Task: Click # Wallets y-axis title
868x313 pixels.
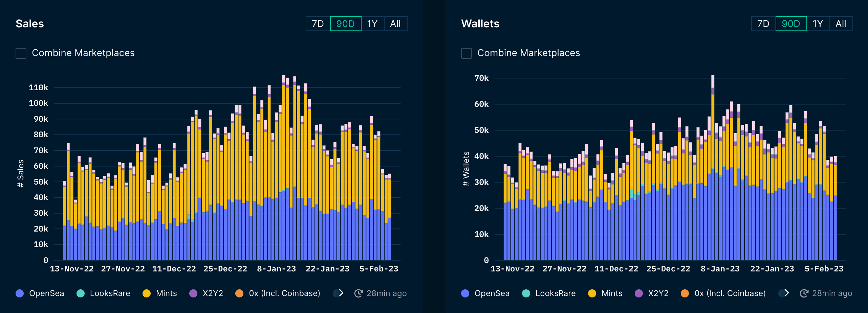Action: (466, 169)
